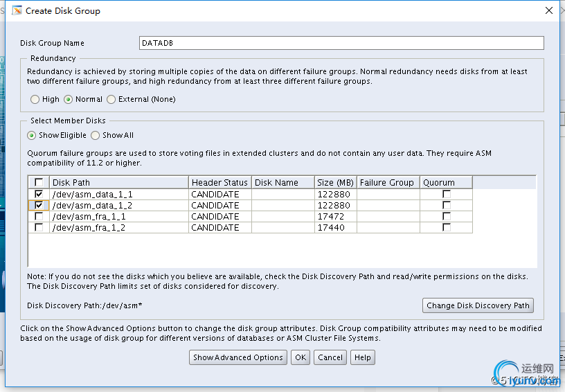Uncheck disk /dev/asm_data_1_2
Screen dimensions: 565x392
click(39, 206)
